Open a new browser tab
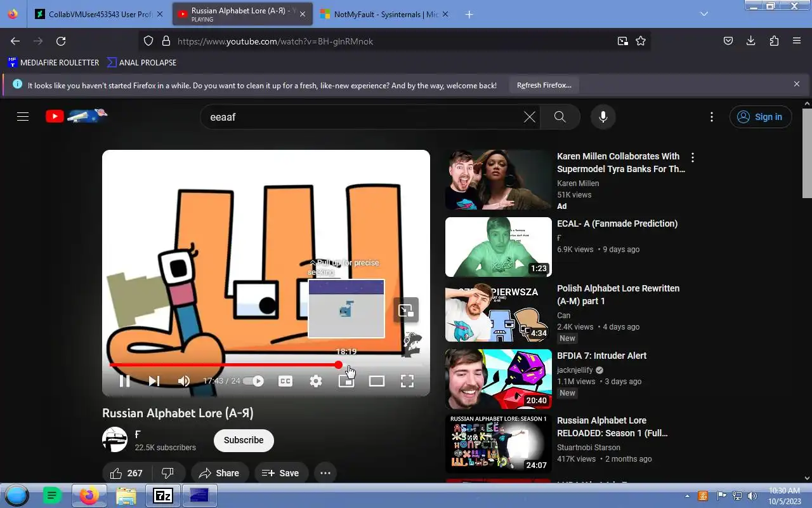The width and height of the screenshot is (812, 508). click(x=469, y=14)
